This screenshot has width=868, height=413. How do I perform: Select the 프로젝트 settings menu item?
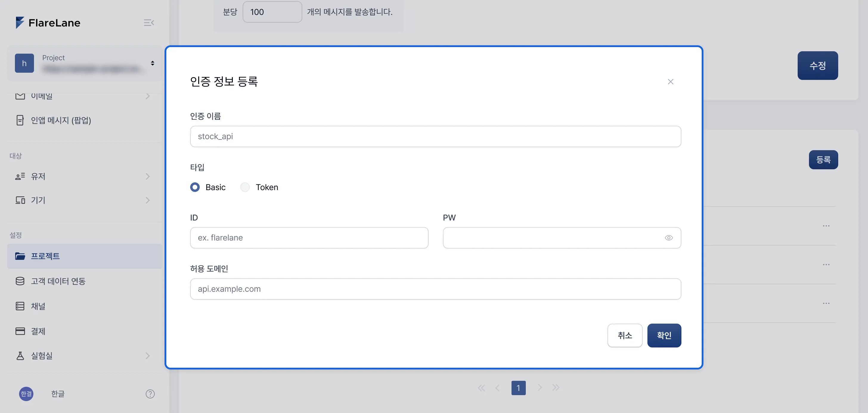pyautogui.click(x=84, y=256)
